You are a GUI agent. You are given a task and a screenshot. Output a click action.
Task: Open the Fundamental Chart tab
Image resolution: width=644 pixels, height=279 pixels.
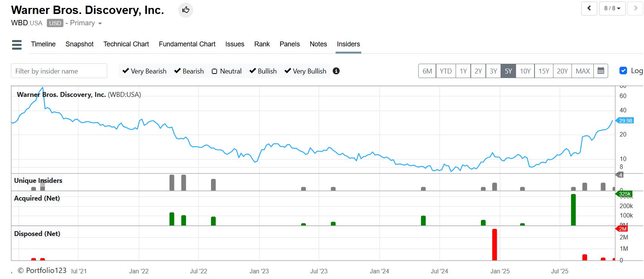187,44
